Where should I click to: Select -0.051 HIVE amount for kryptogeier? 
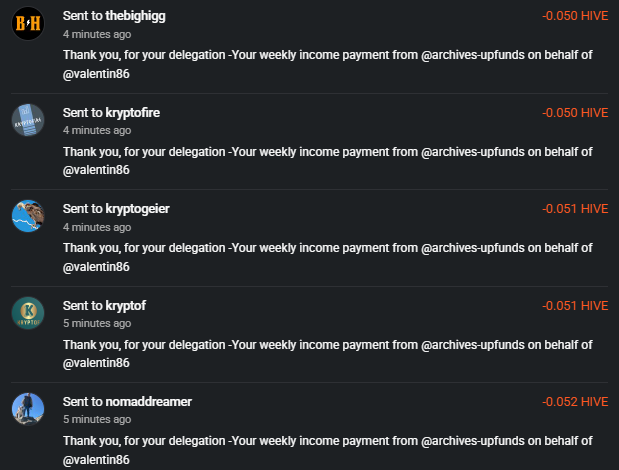click(x=575, y=209)
